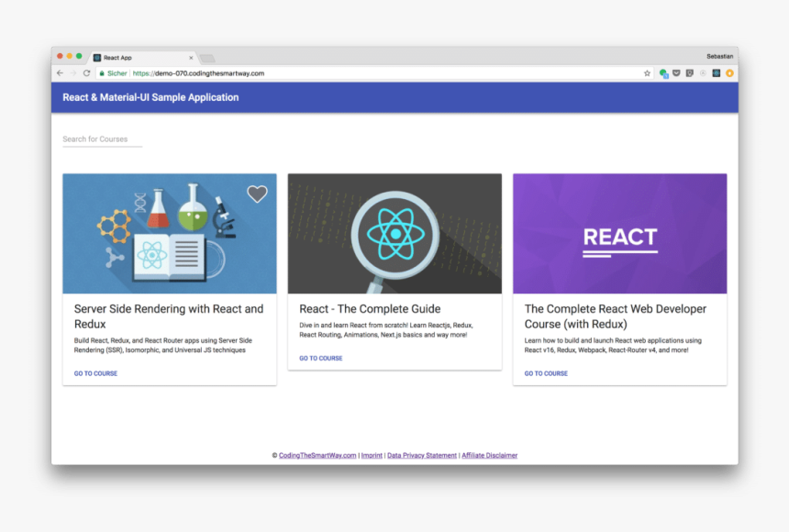Select the React App browser tab
The height and width of the screenshot is (532, 789).
pos(143,58)
